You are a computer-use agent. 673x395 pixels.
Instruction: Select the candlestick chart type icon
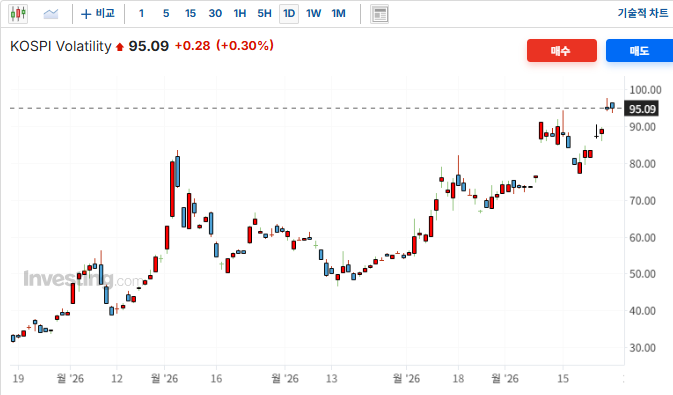(18, 14)
